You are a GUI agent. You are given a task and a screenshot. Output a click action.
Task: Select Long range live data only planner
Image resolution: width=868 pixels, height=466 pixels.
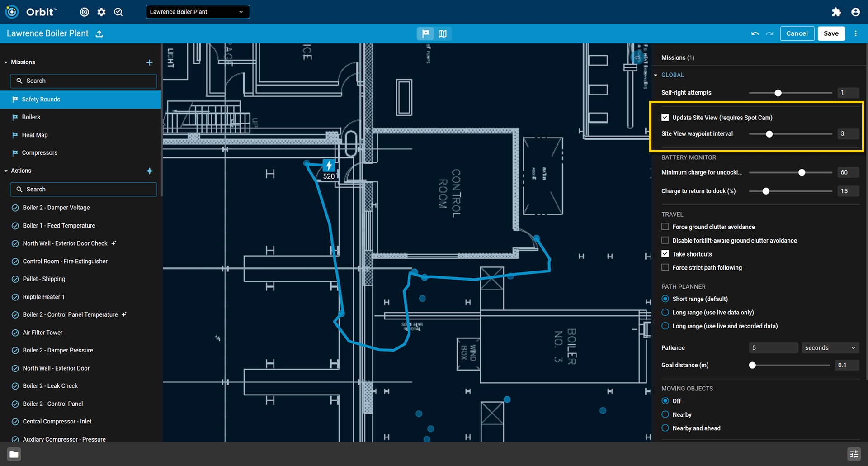(665, 313)
